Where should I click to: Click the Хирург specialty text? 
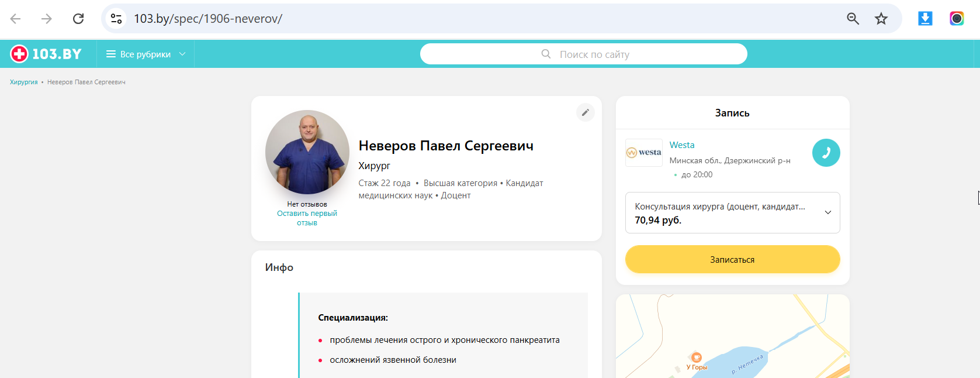point(374,166)
